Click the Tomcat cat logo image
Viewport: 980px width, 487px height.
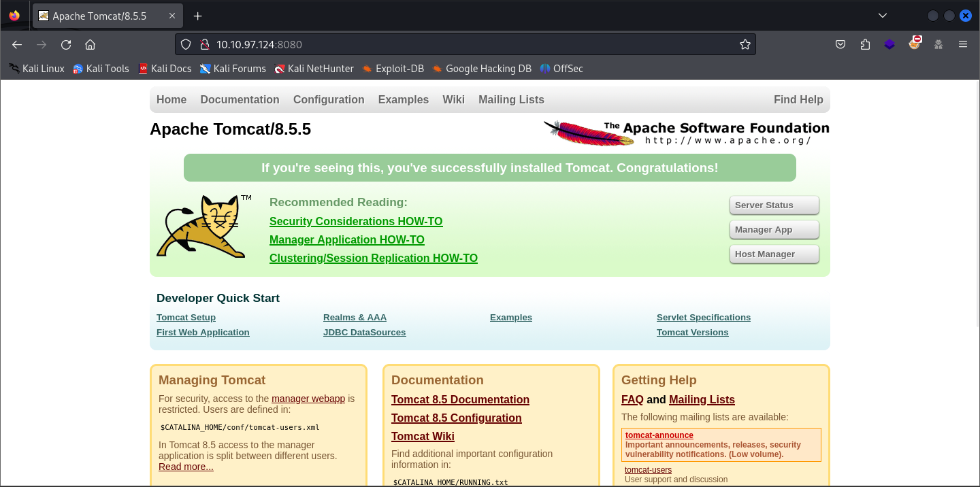click(203, 226)
